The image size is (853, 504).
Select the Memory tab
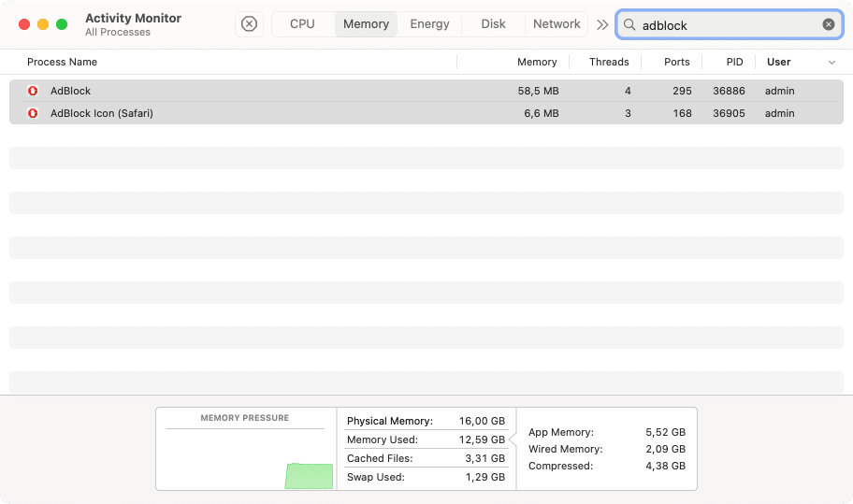coord(366,24)
